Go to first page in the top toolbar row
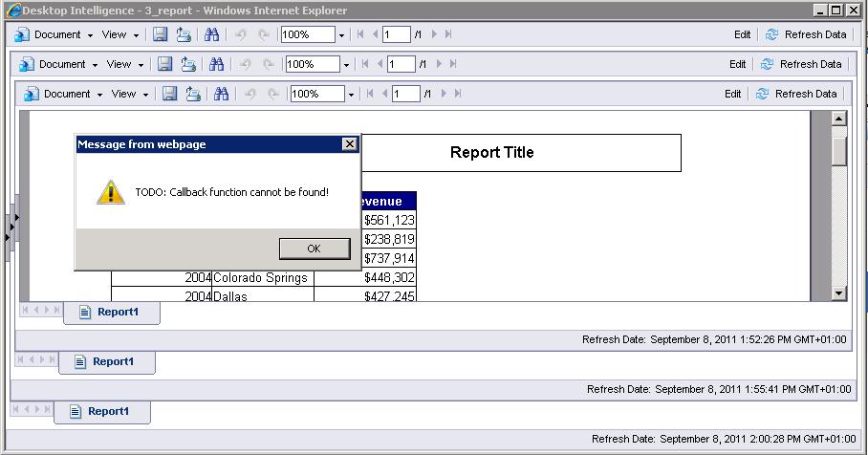 [x=360, y=34]
